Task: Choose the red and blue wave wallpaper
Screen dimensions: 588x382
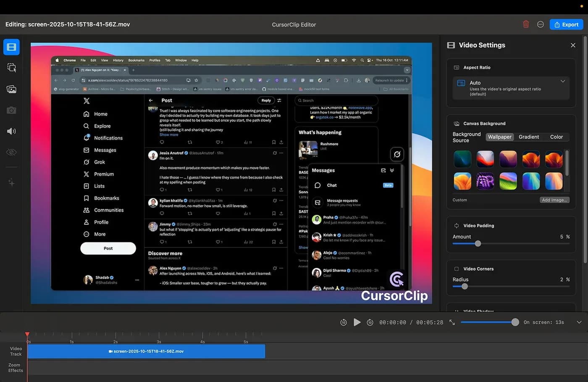Action: (485, 159)
